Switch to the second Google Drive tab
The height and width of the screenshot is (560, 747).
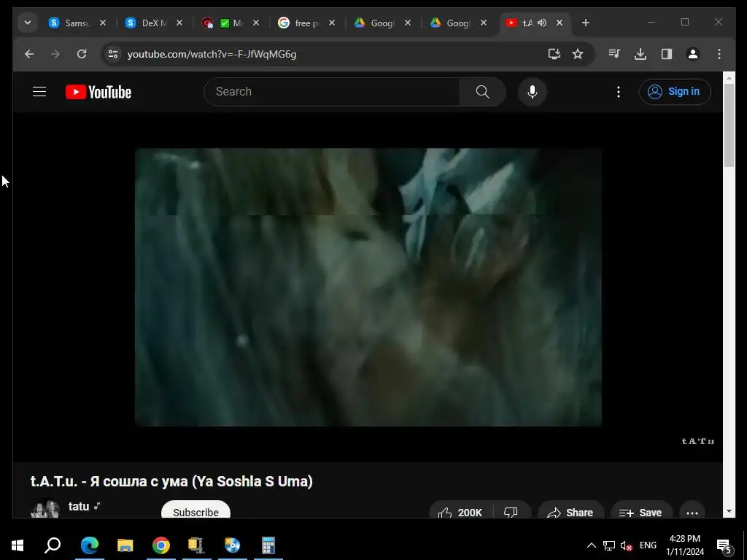(x=451, y=23)
